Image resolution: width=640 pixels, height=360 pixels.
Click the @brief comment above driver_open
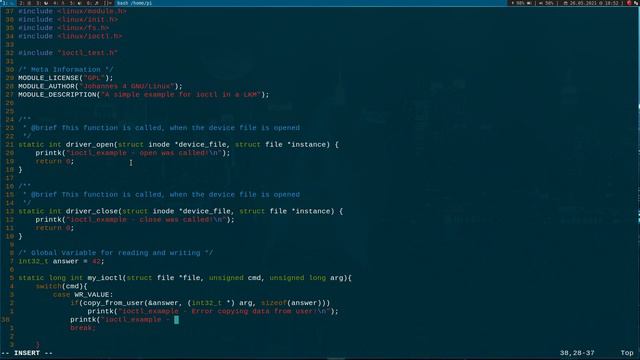161,128
